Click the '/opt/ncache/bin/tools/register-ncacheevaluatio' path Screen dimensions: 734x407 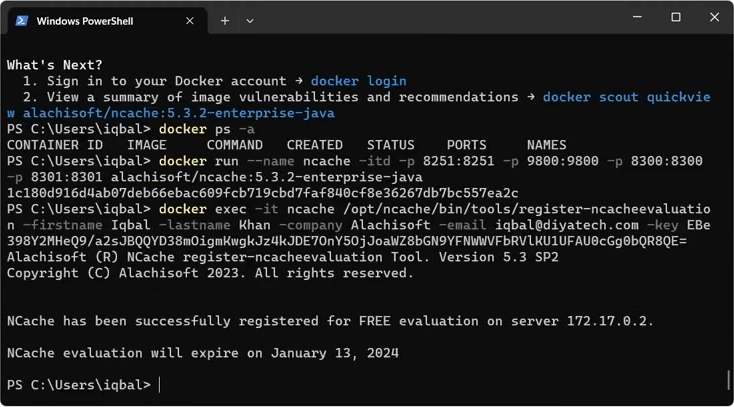[527, 209]
